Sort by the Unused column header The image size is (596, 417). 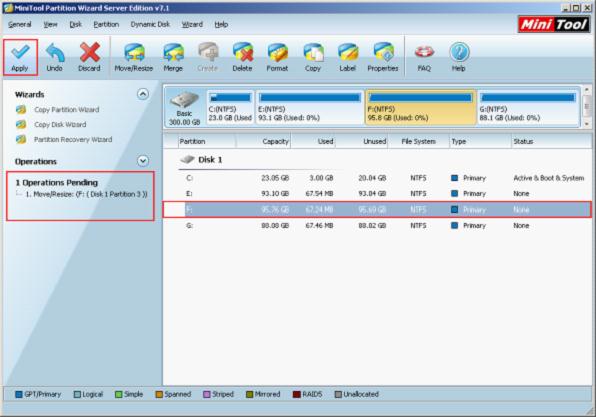(361, 141)
